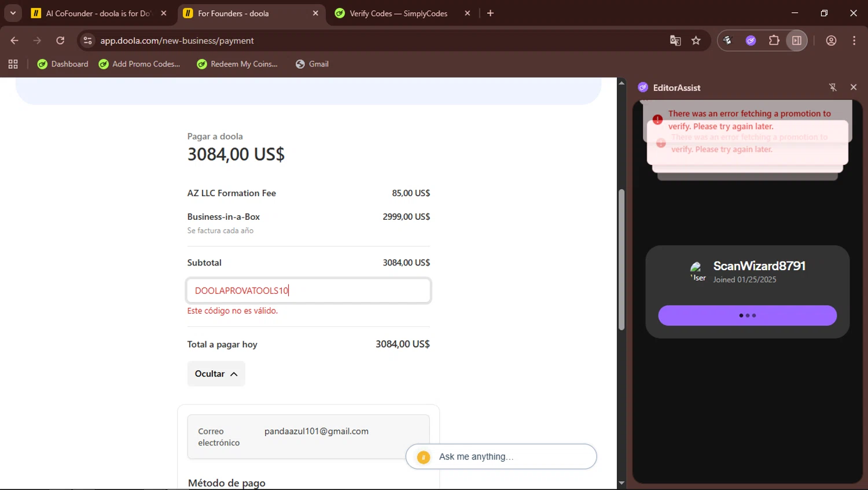Open the purple SimplyCodes extension icon
868x490 pixels.
click(x=751, y=40)
